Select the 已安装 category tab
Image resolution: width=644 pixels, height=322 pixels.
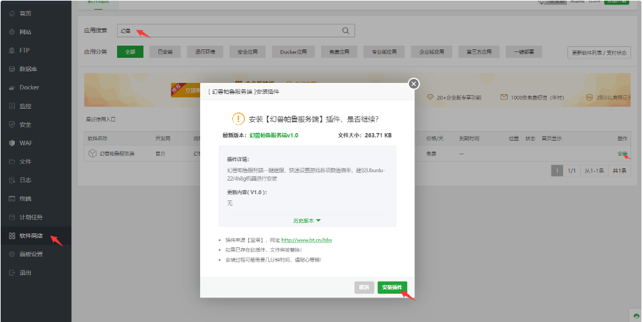(x=165, y=51)
